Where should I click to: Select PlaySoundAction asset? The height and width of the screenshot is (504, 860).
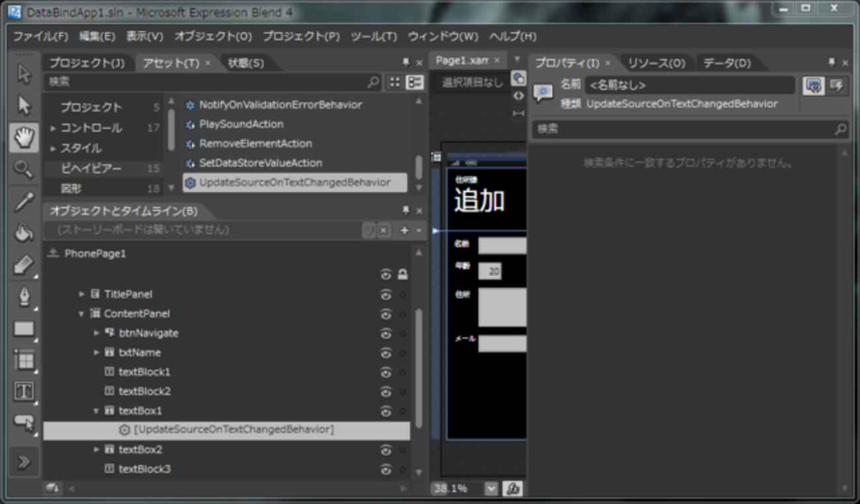241,124
